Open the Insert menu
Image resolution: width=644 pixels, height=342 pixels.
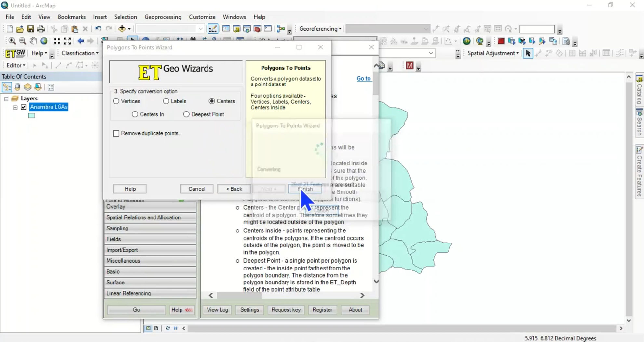pyautogui.click(x=100, y=17)
